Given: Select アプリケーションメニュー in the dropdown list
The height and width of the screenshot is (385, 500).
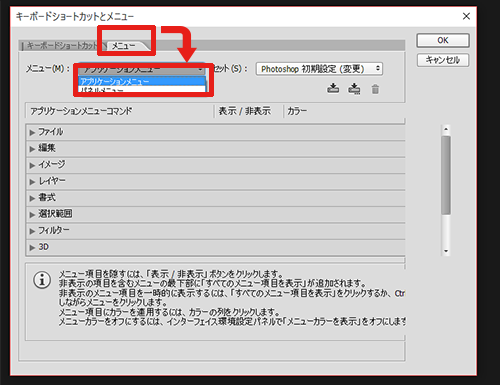Looking at the screenshot, I should coord(142,81).
